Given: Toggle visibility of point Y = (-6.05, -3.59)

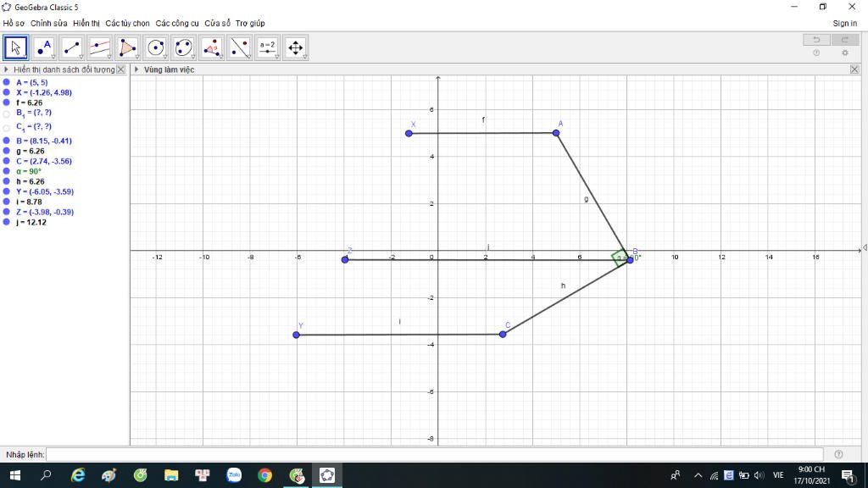Looking at the screenshot, I should pyautogui.click(x=7, y=191).
